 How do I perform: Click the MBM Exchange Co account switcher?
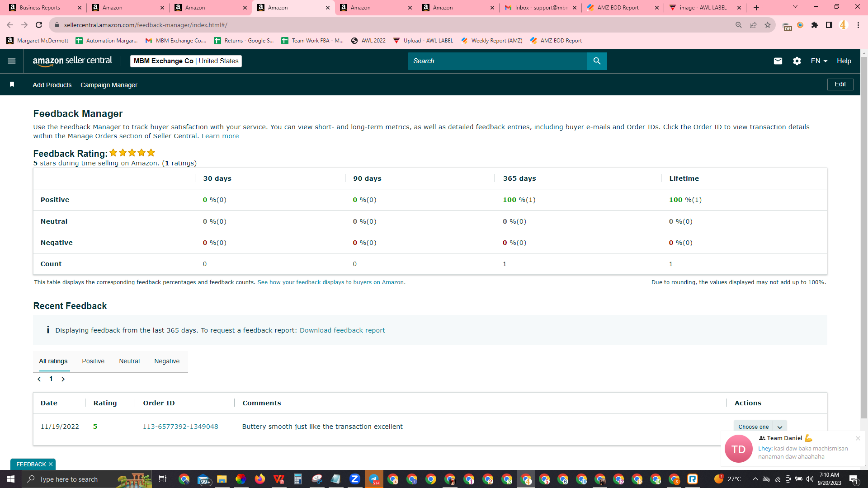(x=186, y=61)
